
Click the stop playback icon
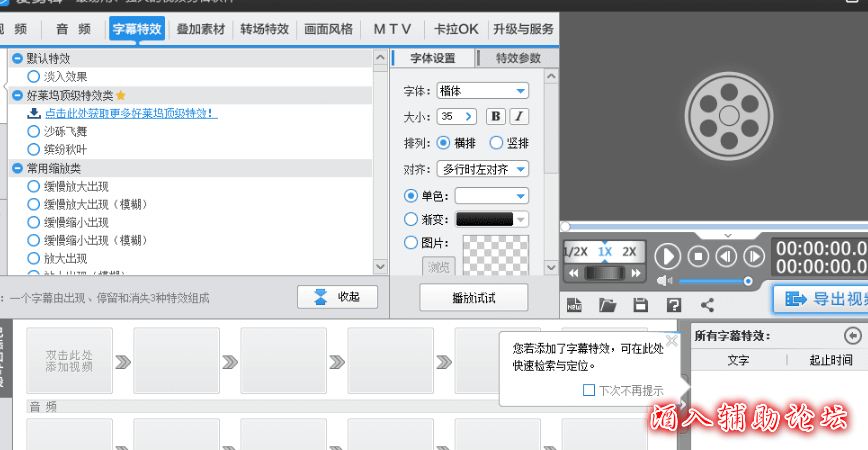[699, 255]
